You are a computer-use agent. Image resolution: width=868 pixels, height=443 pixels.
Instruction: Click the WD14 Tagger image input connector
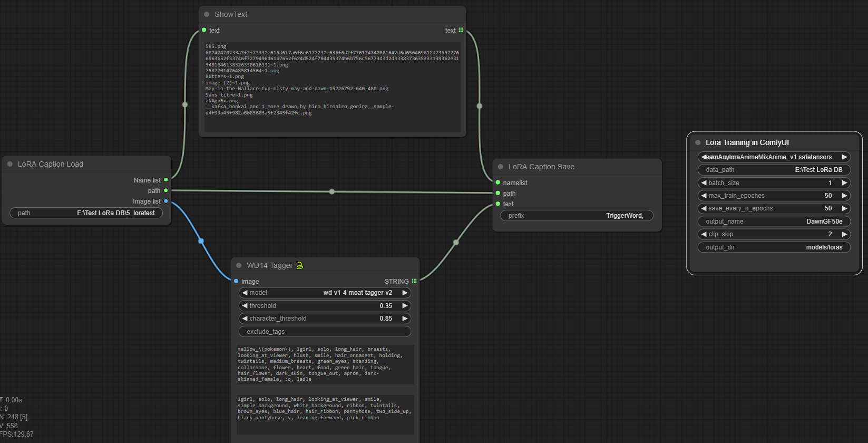pyautogui.click(x=236, y=281)
